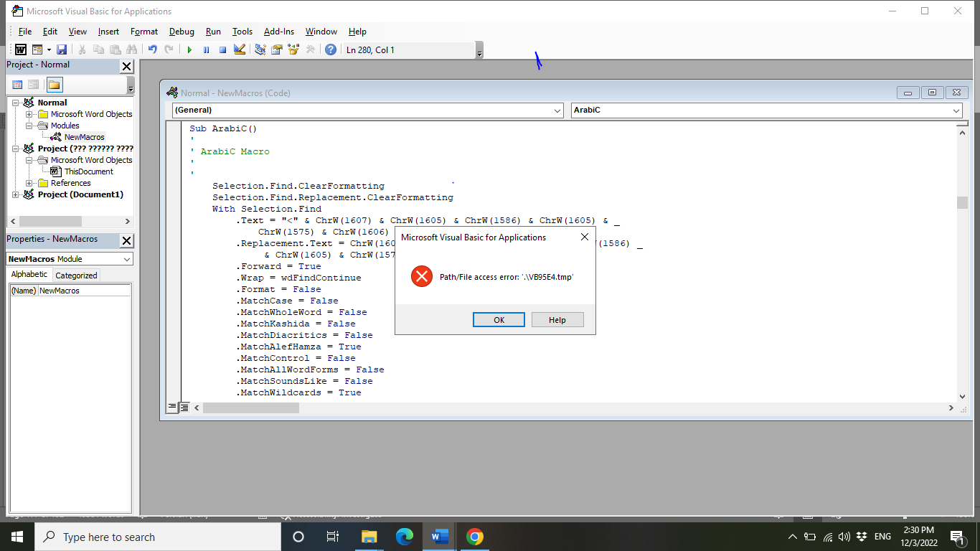980x551 pixels.
Task: Toggle Design Mode icon in the toolbar
Action: [240, 50]
